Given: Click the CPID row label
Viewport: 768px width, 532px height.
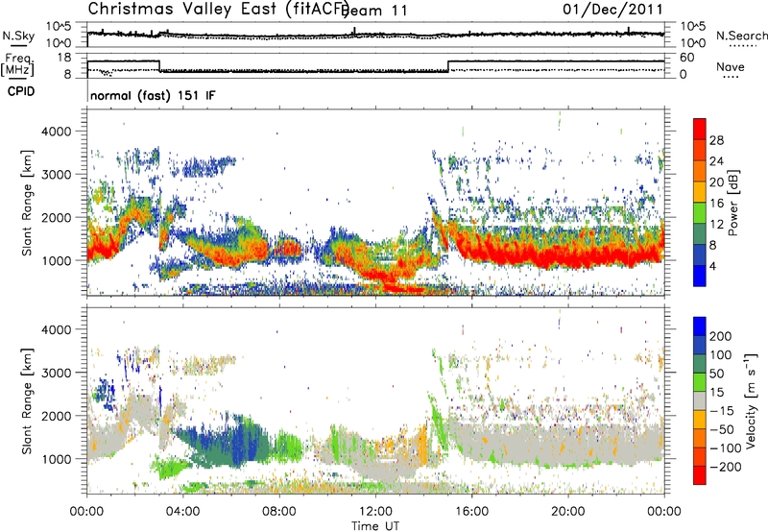Looking at the screenshot, I should 21,91.
